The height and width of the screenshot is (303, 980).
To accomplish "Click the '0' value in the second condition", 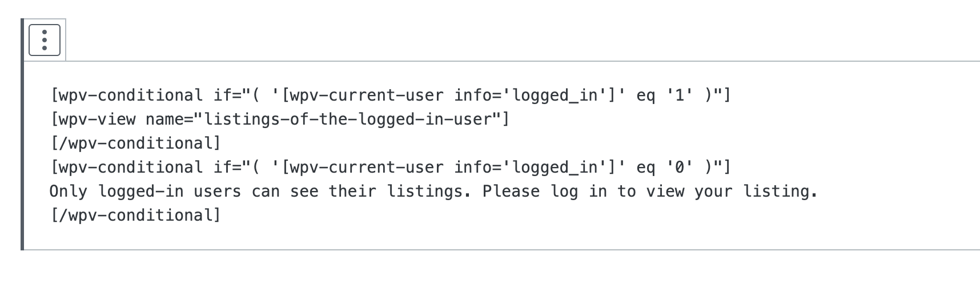I will [x=680, y=167].
